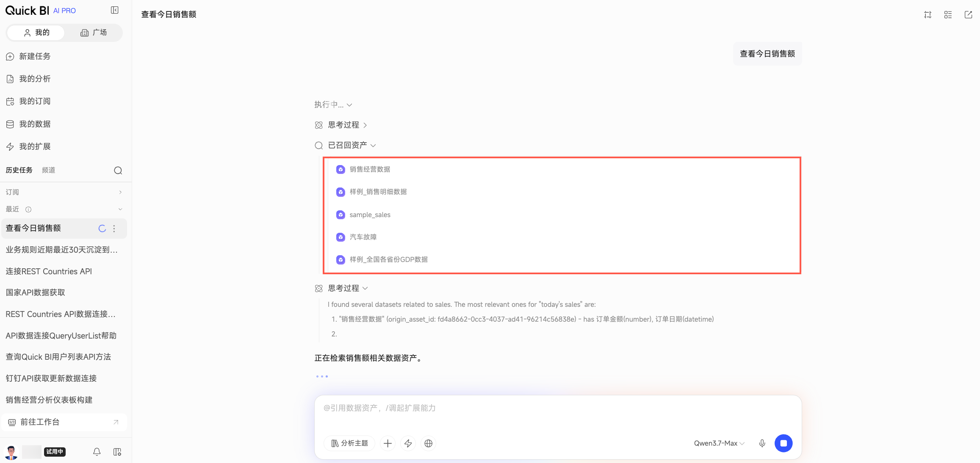
Task: Open task API数据连接QueryUserList帮助
Action: [x=61, y=336]
